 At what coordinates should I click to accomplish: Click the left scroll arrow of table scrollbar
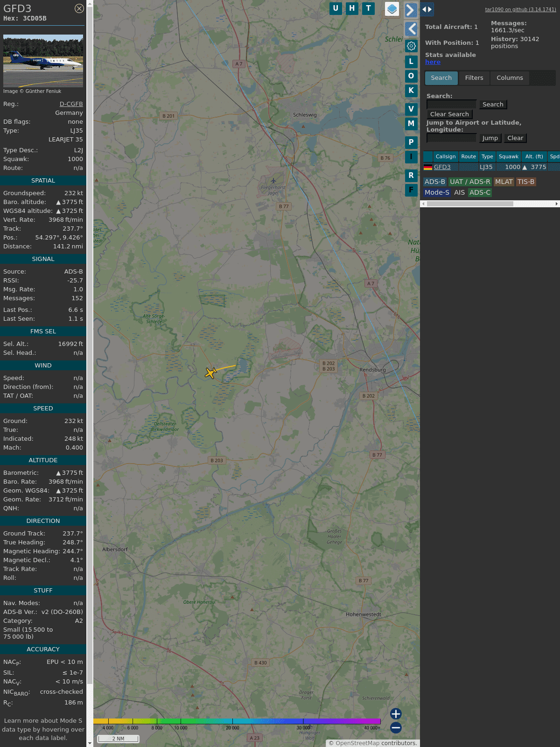click(423, 204)
